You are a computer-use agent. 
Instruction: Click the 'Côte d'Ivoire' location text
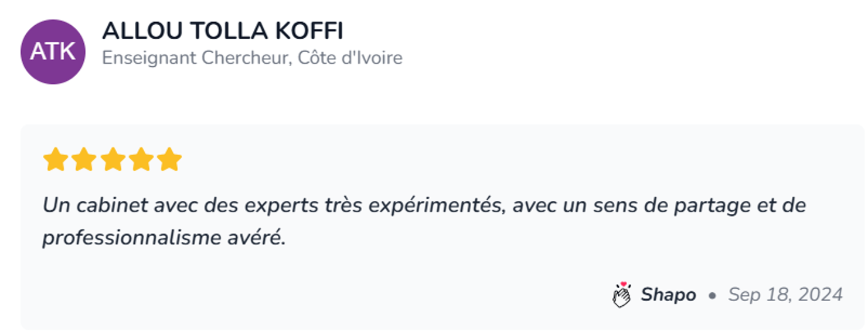350,58
